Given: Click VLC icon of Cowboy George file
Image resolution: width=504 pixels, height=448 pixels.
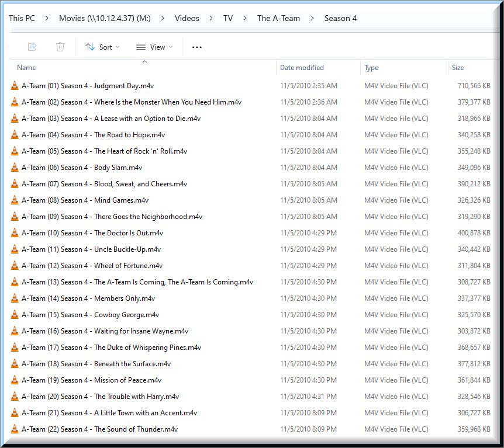Looking at the screenshot, I should [15, 315].
